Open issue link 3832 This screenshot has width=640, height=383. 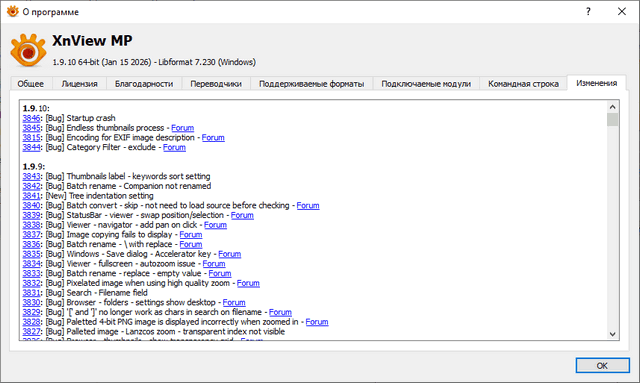(x=31, y=283)
